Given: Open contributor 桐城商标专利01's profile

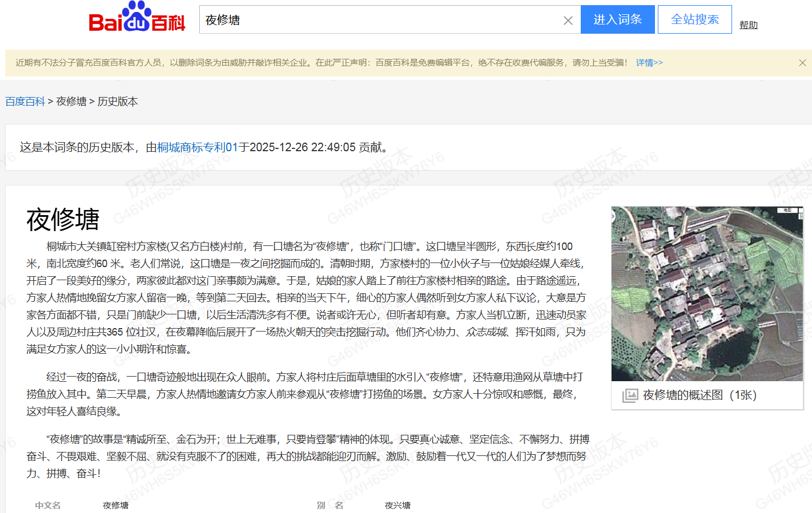Looking at the screenshot, I should pos(197,147).
